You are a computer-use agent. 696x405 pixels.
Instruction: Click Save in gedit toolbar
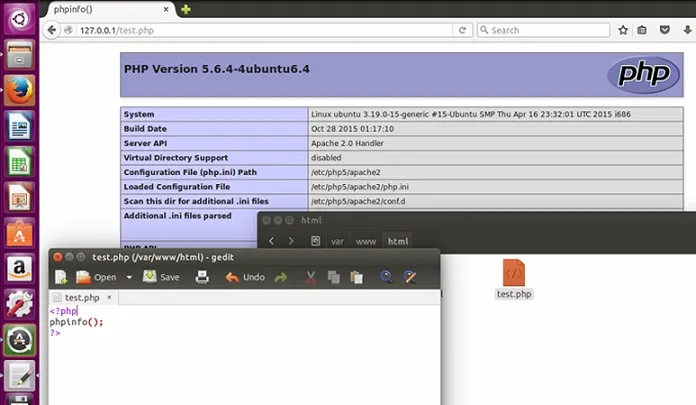pos(161,277)
